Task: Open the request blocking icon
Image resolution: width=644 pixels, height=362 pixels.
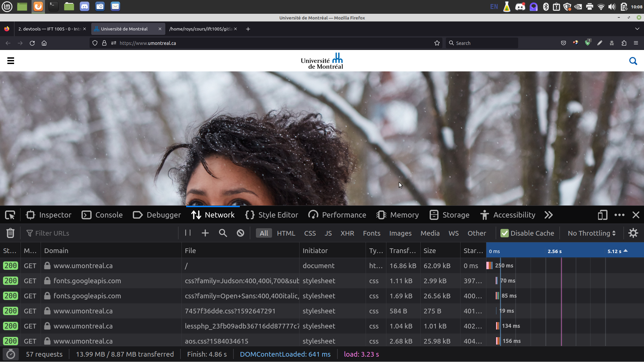Action: point(240,233)
